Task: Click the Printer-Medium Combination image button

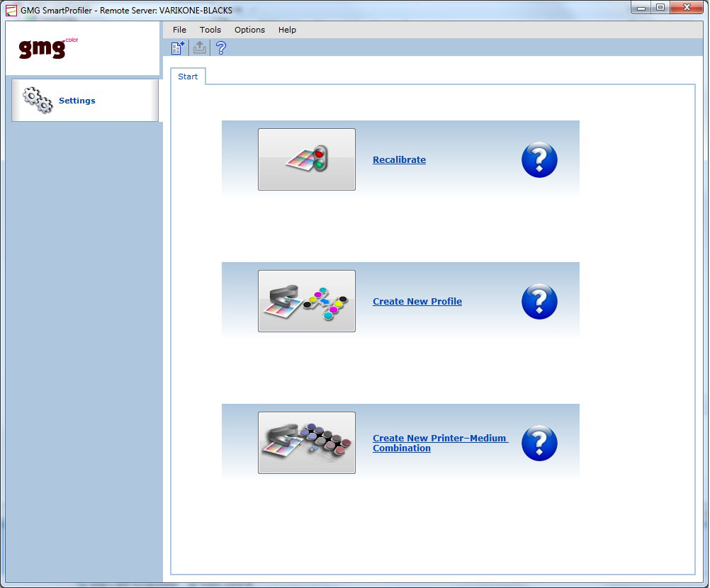Action: click(x=307, y=443)
